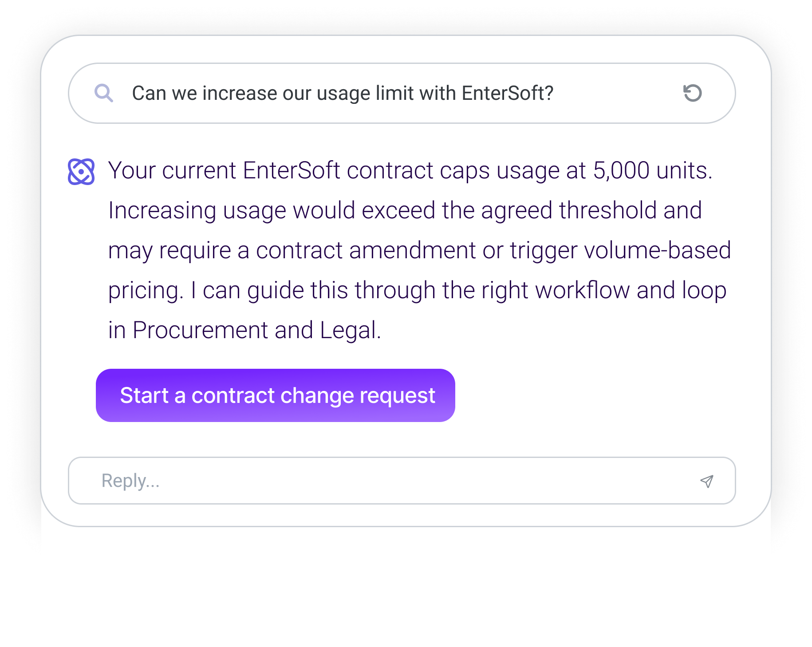Select the purple AI assistant atom icon
The width and height of the screenshot is (812, 647).
click(82, 170)
